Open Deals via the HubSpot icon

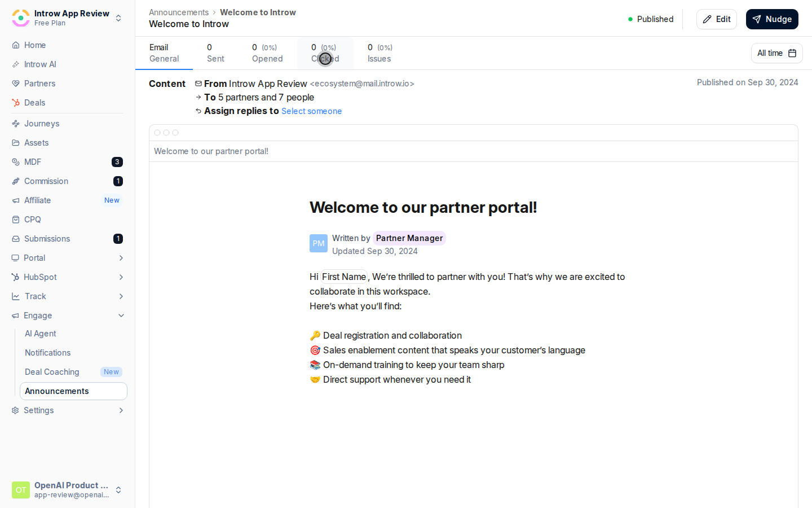click(x=16, y=103)
